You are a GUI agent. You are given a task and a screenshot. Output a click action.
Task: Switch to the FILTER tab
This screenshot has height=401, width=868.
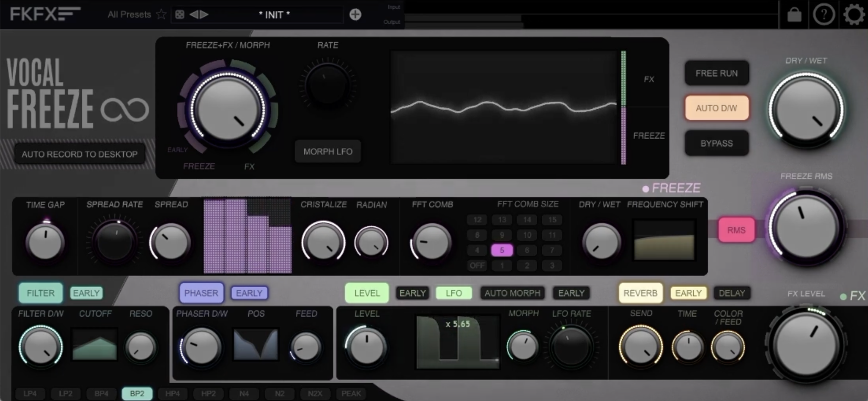pos(40,293)
